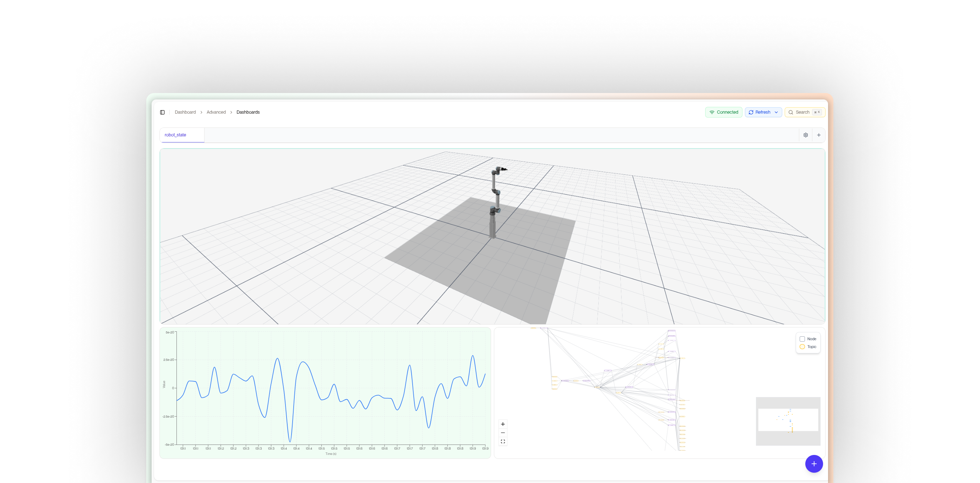This screenshot has height=483, width=980.
Task: Open the Search input field
Action: [x=802, y=112]
